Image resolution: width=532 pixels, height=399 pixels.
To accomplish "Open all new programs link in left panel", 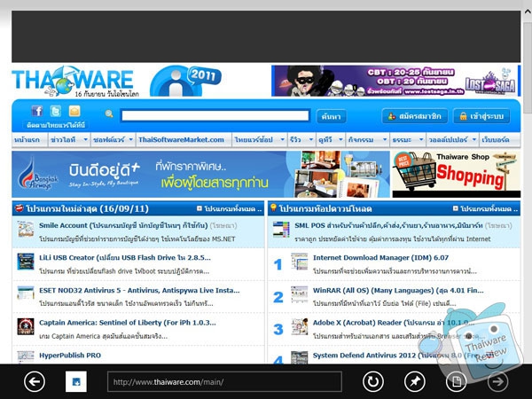I will 230,208.
